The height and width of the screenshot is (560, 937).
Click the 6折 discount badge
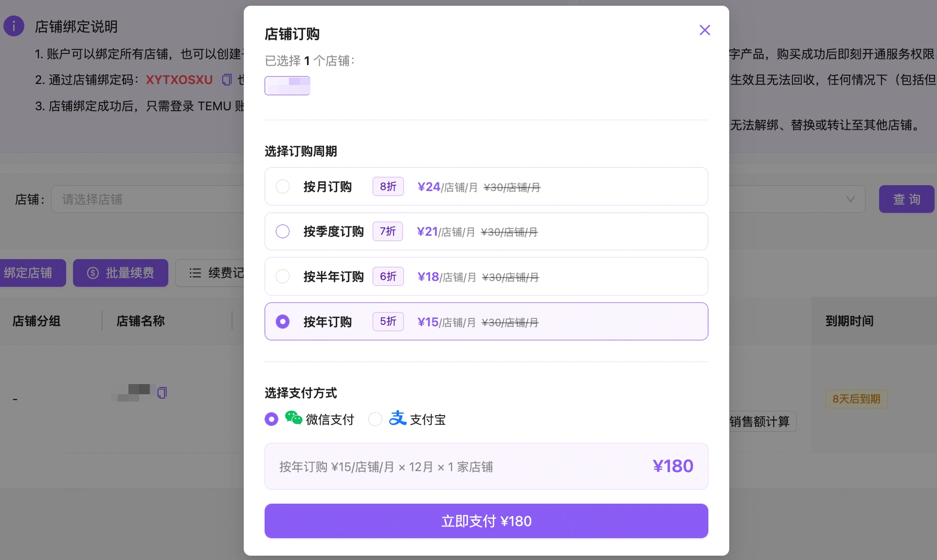click(388, 277)
